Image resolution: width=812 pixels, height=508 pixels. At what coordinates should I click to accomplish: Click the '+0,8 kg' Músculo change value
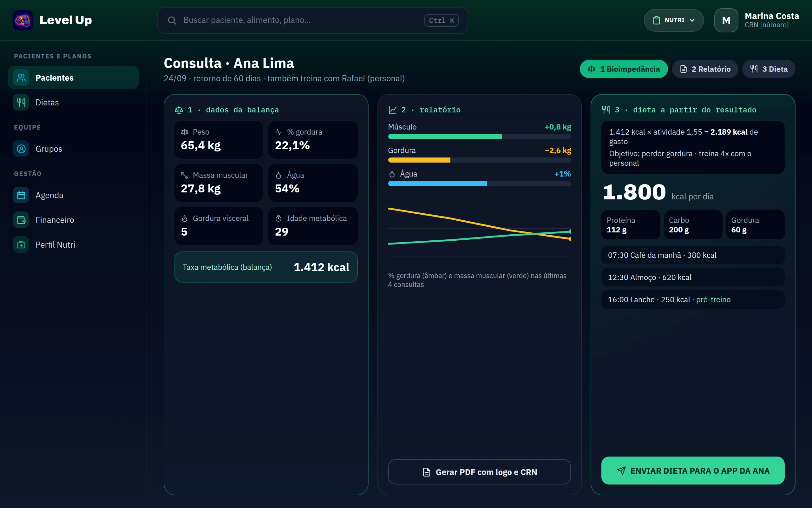(x=558, y=127)
